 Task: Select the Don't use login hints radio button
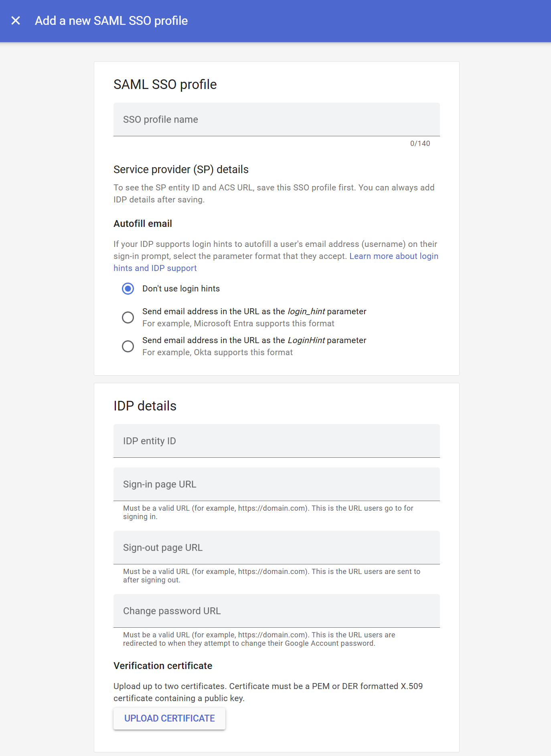point(128,289)
